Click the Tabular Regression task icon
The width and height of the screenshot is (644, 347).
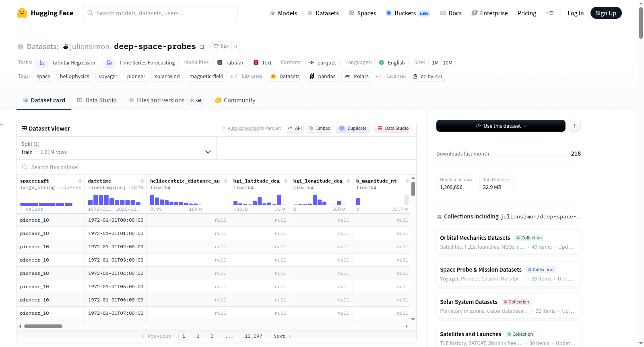click(43, 63)
